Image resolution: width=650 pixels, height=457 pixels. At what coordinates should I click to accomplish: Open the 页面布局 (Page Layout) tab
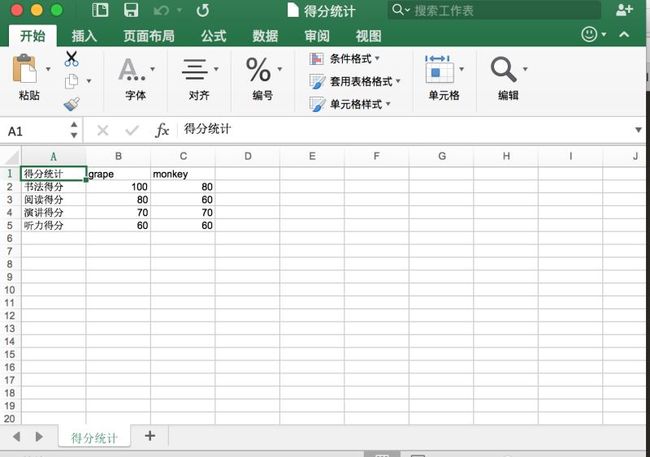149,36
